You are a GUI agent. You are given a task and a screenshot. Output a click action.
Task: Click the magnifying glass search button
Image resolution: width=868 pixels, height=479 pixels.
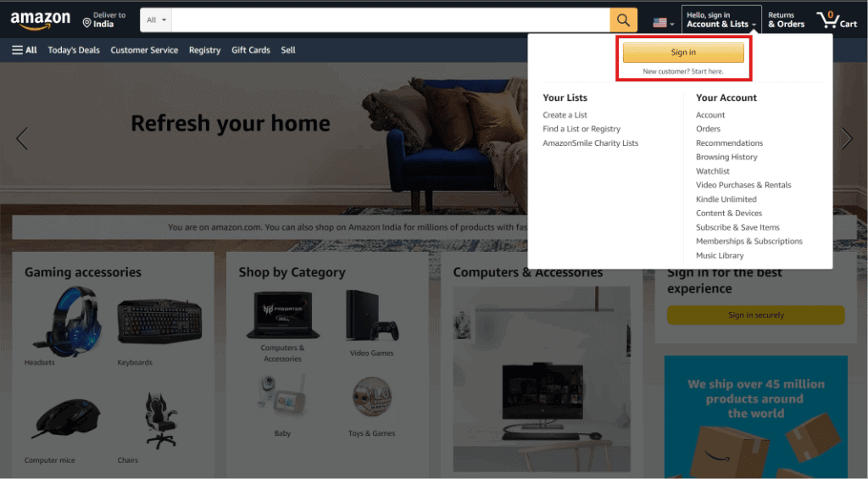623,20
